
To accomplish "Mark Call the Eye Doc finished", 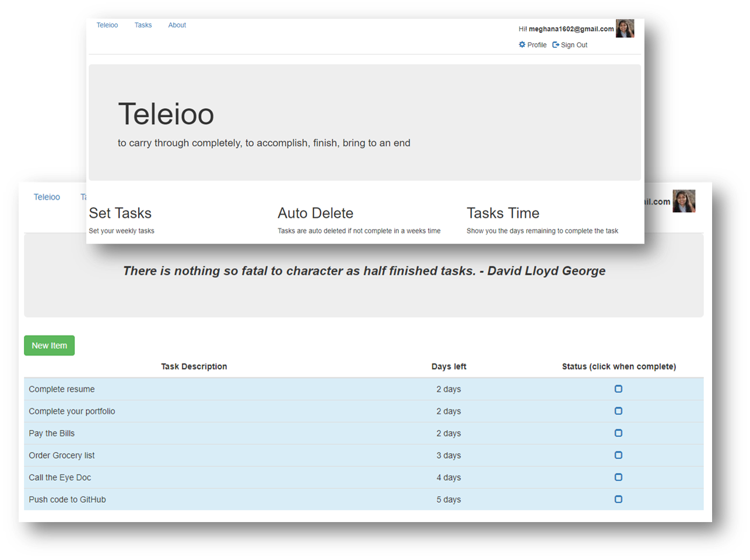I will 618,477.
